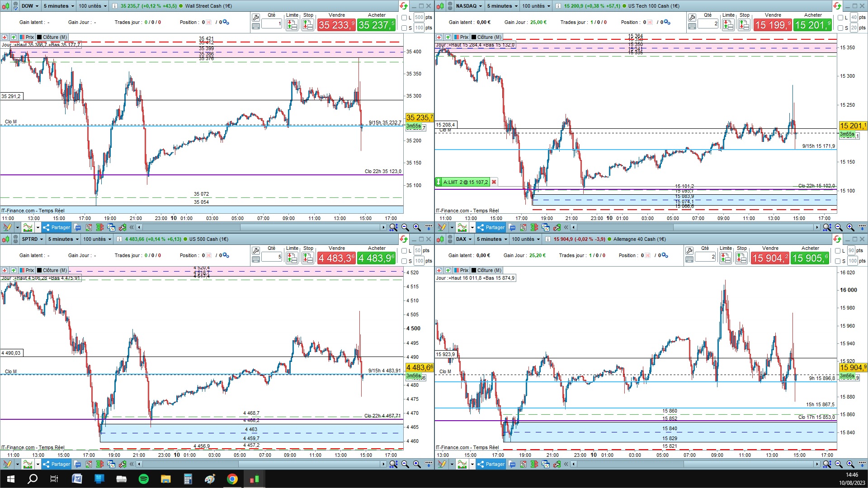Click quantity input field in SPTRD panel
The width and height of the screenshot is (868, 488).
click(x=272, y=257)
